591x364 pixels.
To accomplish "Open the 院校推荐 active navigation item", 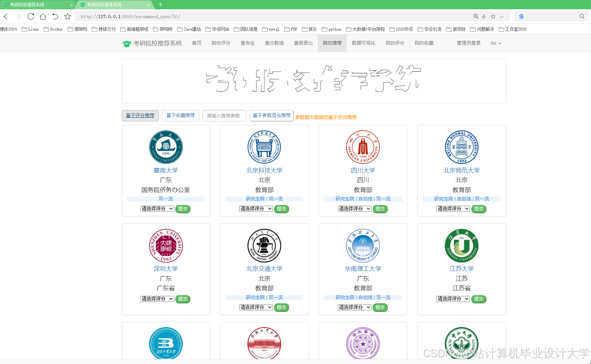I will click(332, 43).
